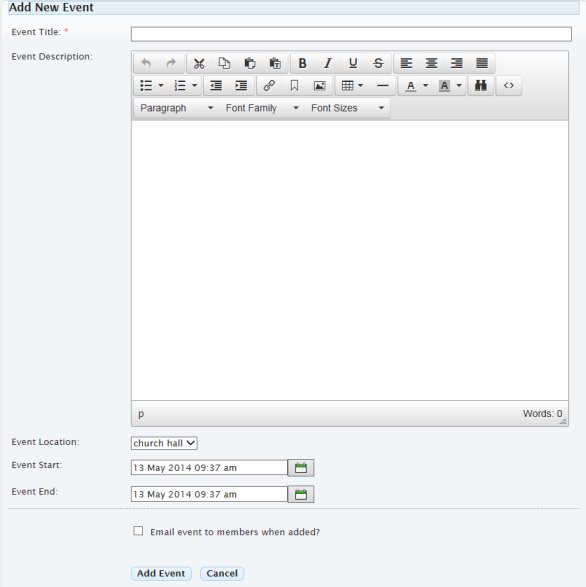The image size is (586, 587).
Task: Open Event Start calendar picker
Action: click(301, 468)
